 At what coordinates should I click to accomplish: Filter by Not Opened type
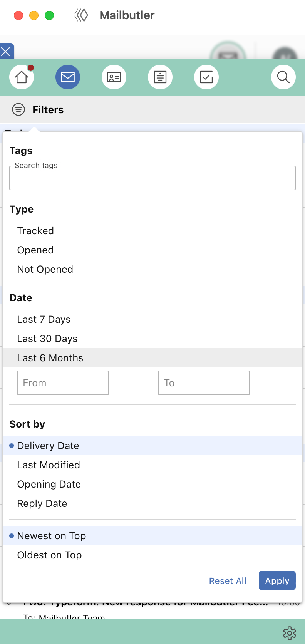pyautogui.click(x=152, y=269)
